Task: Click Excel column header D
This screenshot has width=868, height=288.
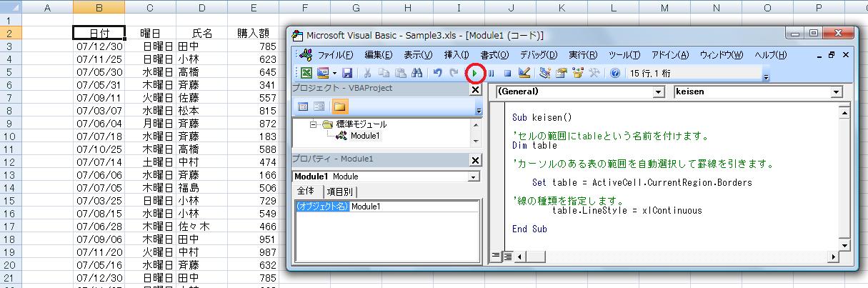Action: pos(203,8)
